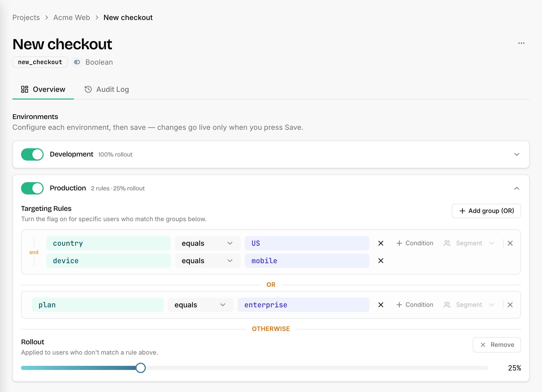Open the three-dot more options menu
542x392 pixels.
tap(521, 43)
